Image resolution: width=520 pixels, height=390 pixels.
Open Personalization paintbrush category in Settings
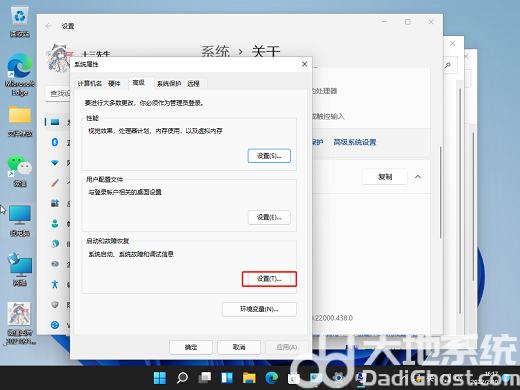55,183
